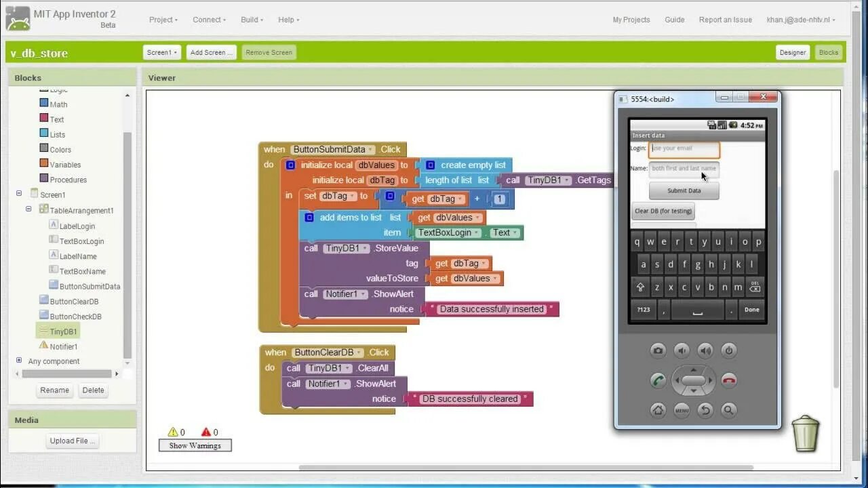The height and width of the screenshot is (488, 868).
Task: Click emulator D-pad center control
Action: 694,380
